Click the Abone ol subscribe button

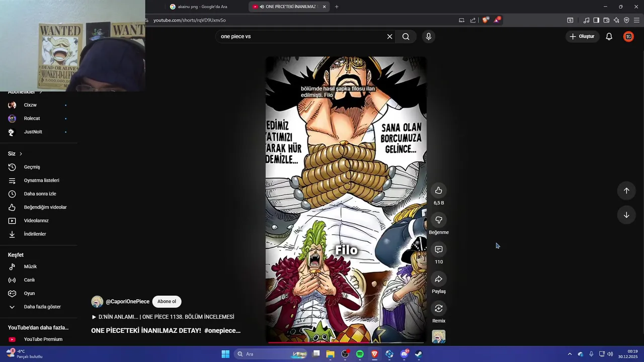(x=167, y=302)
